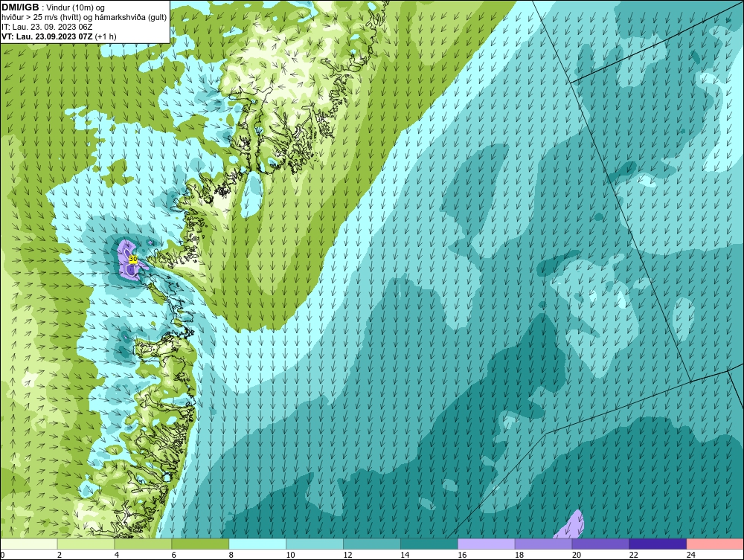
Task: Click the 22–24 m/s dark indigo swatch
Action: (658, 544)
